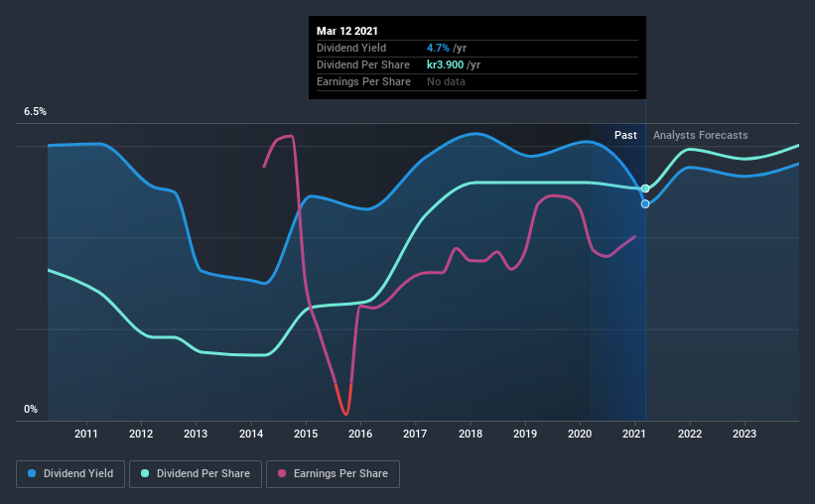This screenshot has height=504, width=815.
Task: Toggle the Earnings Per Share legend series
Action: (x=334, y=474)
